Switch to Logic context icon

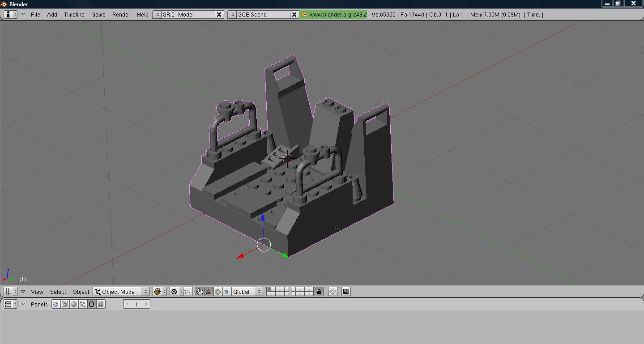click(56, 304)
